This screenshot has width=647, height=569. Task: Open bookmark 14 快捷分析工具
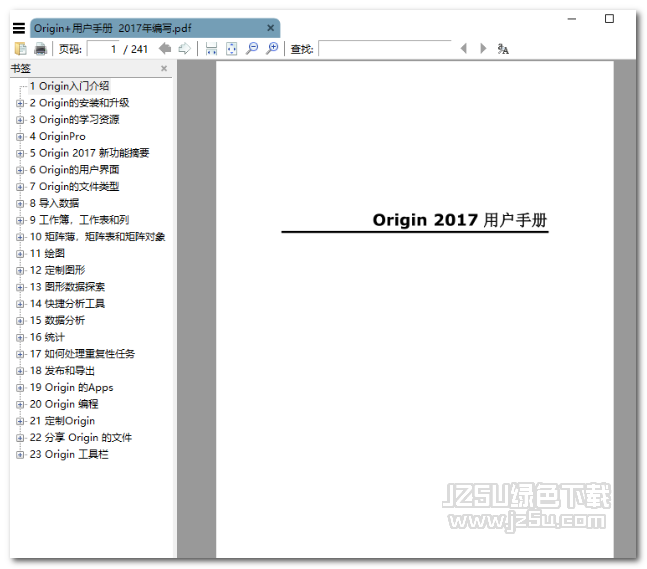67,304
